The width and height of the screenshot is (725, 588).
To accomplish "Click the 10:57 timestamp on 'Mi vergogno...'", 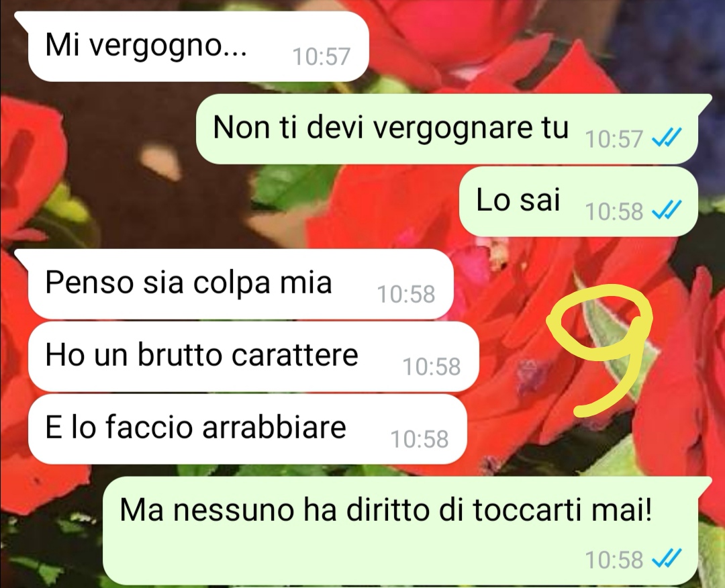I will coord(322,57).
